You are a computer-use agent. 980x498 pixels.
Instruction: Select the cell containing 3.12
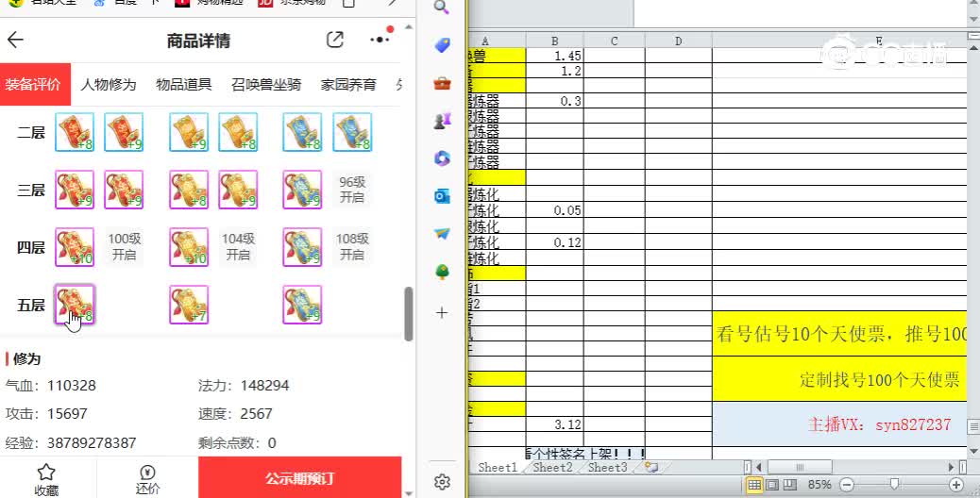coord(554,424)
